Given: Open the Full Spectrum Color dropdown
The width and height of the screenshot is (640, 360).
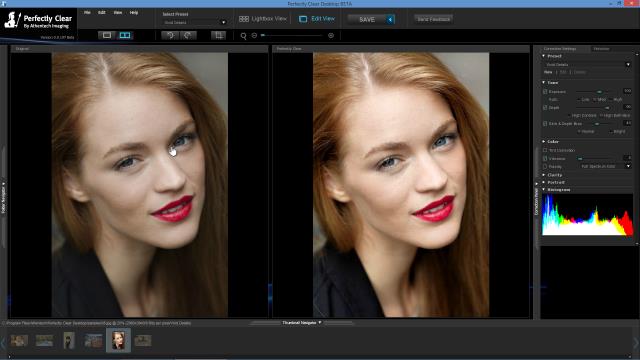Looking at the screenshot, I should 605,167.
